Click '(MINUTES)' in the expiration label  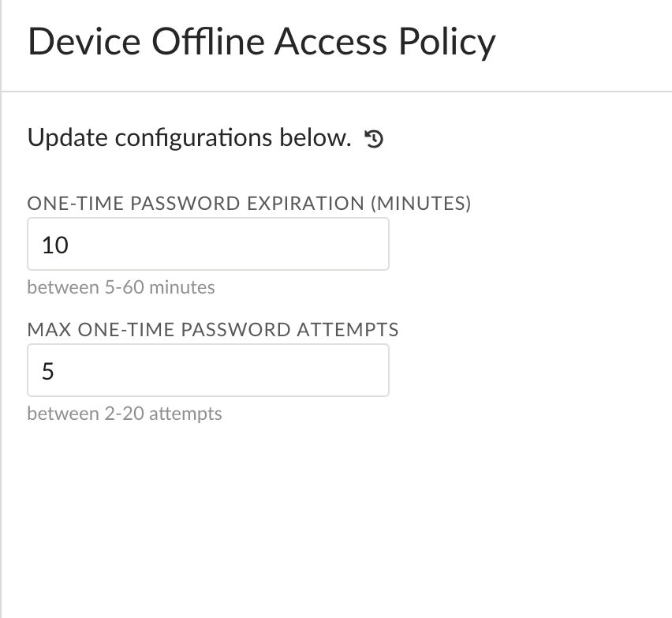pos(420,204)
